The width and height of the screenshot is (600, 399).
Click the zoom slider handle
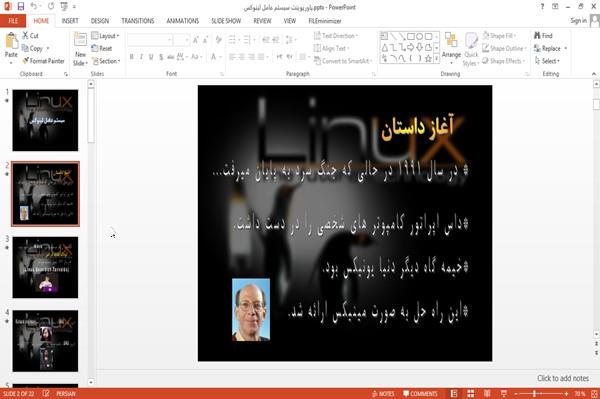534,394
